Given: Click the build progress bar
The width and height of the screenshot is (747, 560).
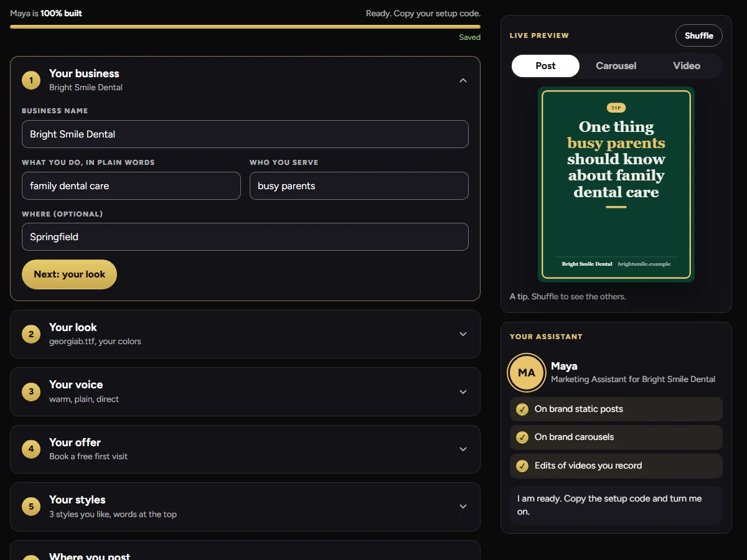Looking at the screenshot, I should [245, 27].
